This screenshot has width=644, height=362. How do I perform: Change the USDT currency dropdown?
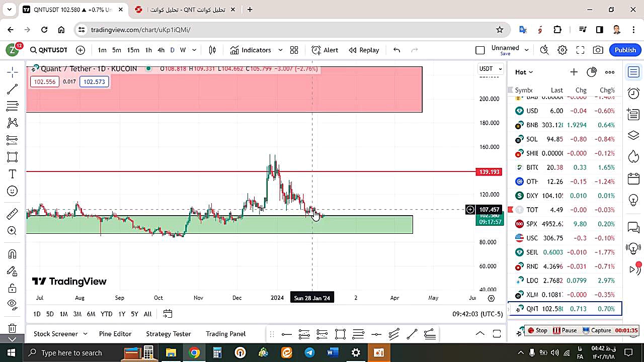pos(490,69)
